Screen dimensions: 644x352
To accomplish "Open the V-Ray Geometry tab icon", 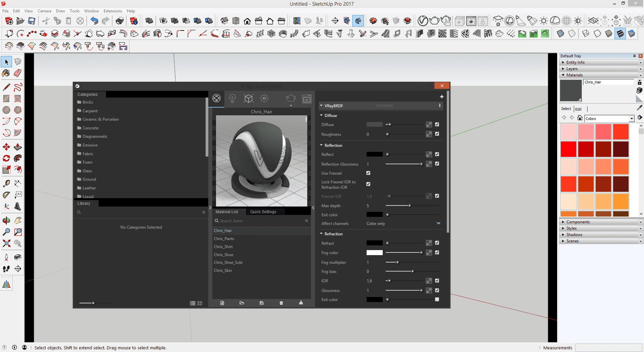I will [x=248, y=99].
